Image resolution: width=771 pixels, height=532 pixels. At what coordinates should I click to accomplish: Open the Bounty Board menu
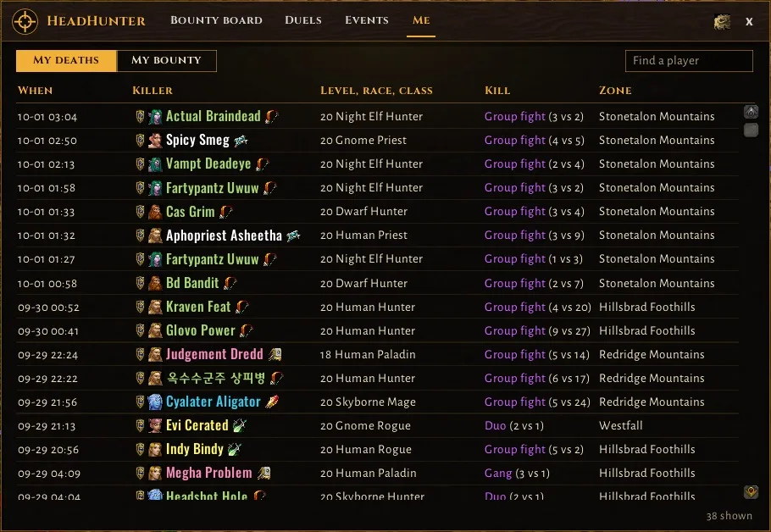[216, 20]
